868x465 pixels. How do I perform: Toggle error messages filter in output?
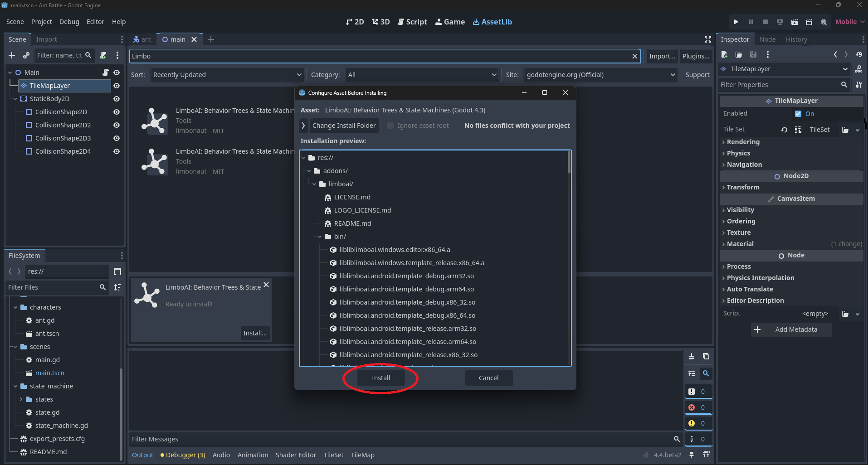click(698, 407)
